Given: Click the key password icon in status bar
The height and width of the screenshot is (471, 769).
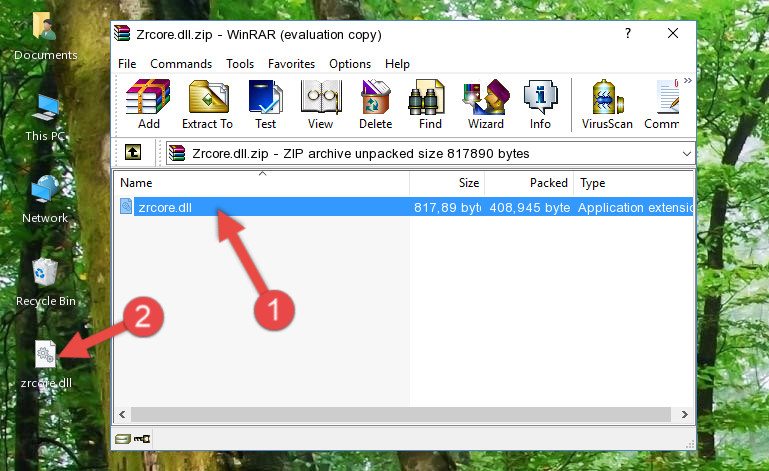Looking at the screenshot, I should [142, 439].
